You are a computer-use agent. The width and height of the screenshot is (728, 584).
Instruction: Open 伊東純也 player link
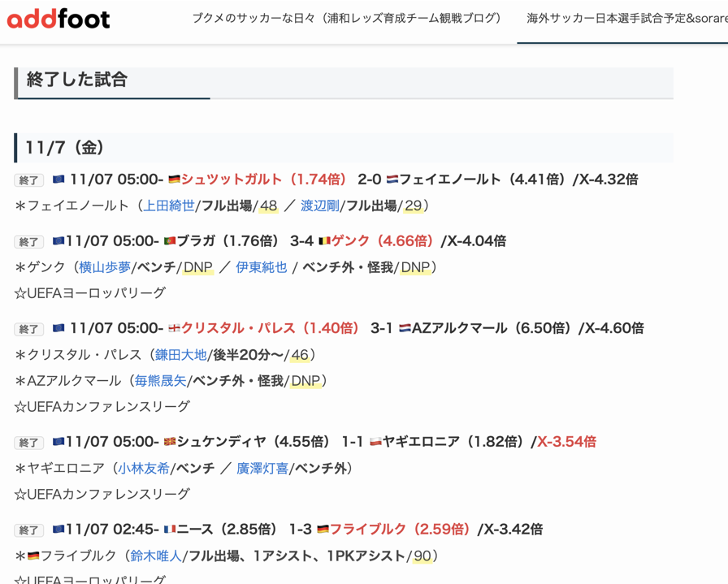point(261,267)
